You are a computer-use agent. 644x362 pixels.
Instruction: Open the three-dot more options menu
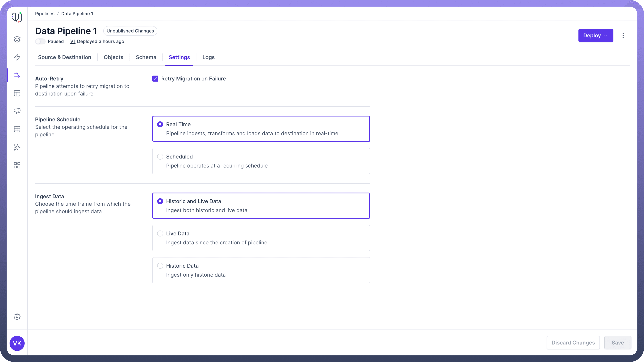[x=623, y=35]
